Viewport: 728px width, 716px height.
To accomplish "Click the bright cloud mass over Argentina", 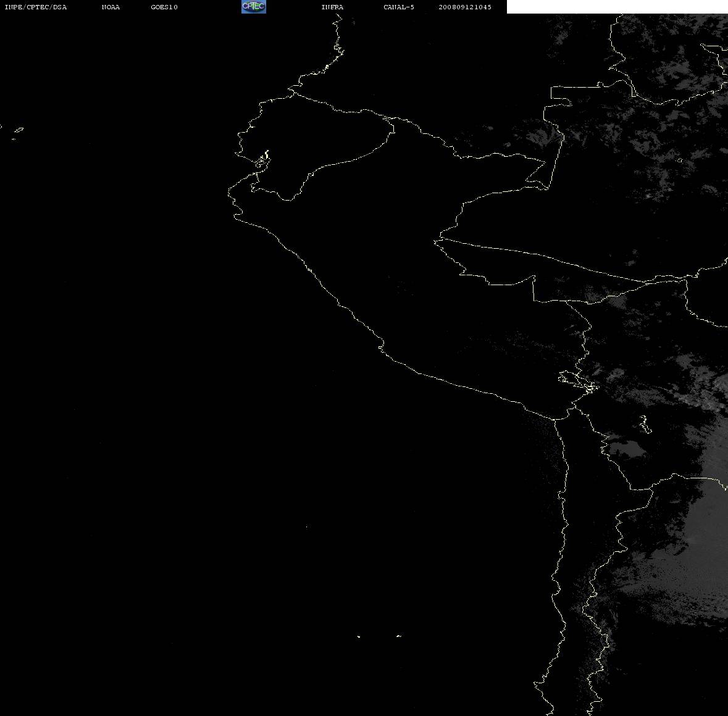I will pos(697,547).
